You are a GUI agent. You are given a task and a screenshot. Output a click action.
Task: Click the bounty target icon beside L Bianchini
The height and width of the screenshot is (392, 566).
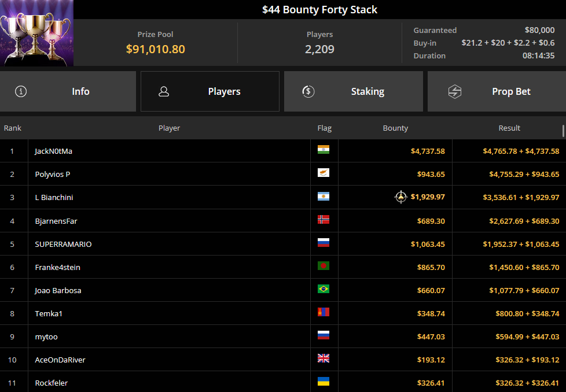pyautogui.click(x=400, y=197)
